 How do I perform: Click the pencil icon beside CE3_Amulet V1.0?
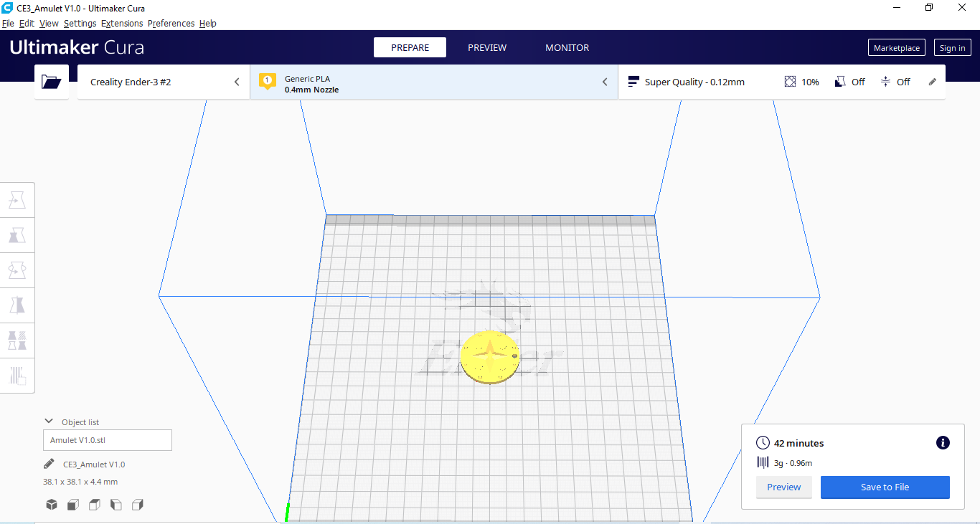click(49, 464)
